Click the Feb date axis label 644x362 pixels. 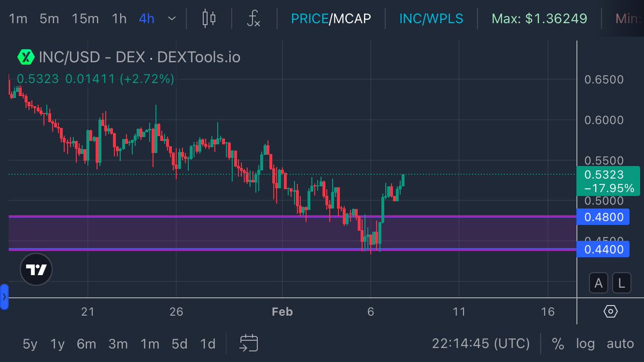[282, 312]
